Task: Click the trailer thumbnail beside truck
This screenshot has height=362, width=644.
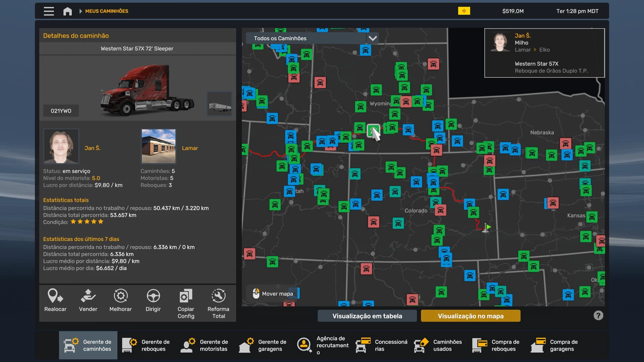Action: pyautogui.click(x=219, y=104)
